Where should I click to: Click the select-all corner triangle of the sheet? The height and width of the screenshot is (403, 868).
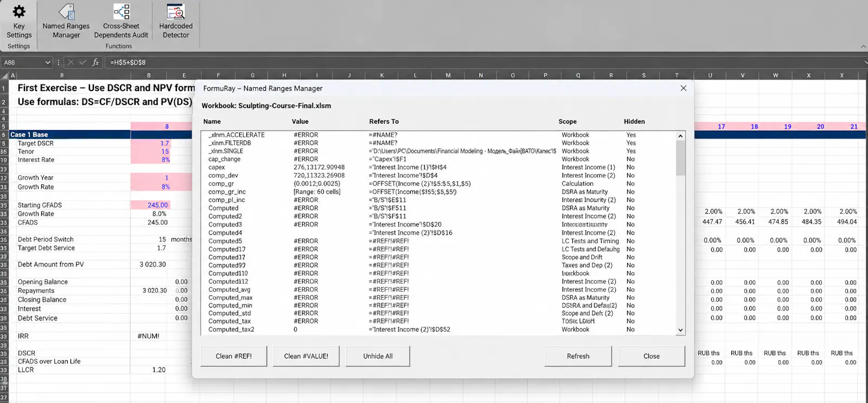pyautogui.click(x=5, y=75)
